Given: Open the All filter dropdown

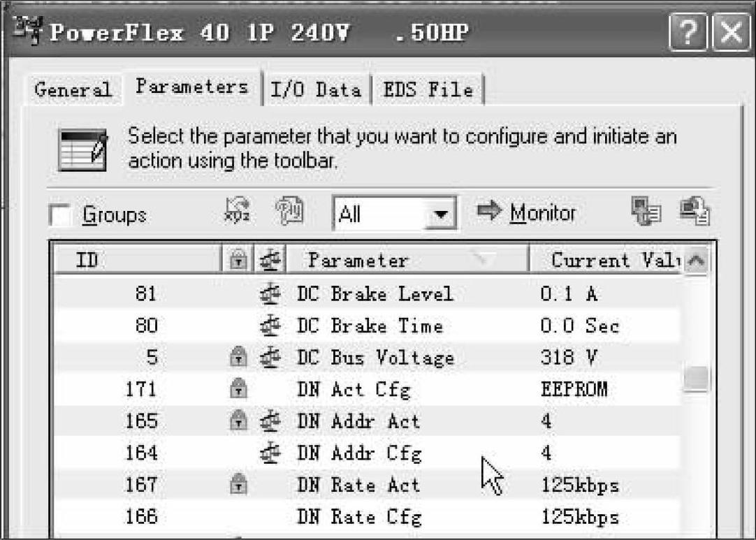Looking at the screenshot, I should coord(394,213).
